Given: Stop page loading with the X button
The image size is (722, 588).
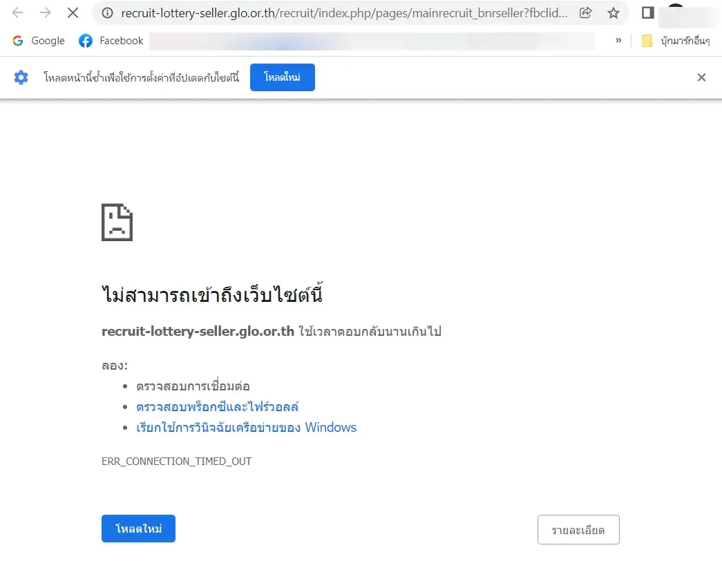Looking at the screenshot, I should pos(73,12).
